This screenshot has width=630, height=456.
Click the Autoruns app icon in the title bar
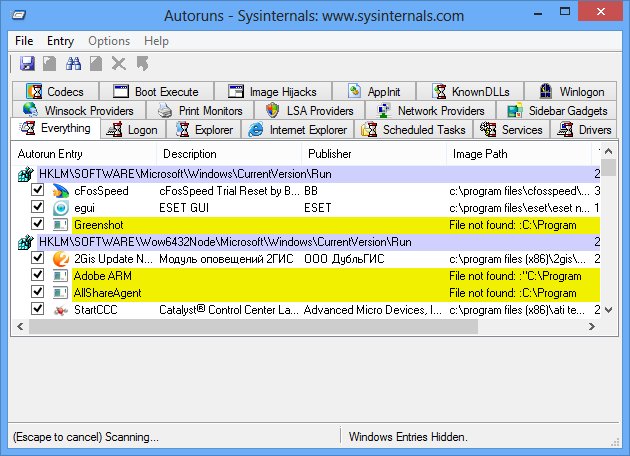(18, 15)
